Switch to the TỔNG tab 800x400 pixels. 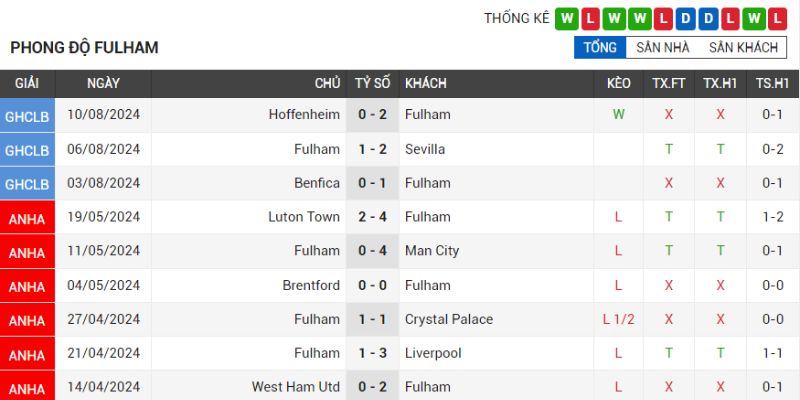[600, 47]
